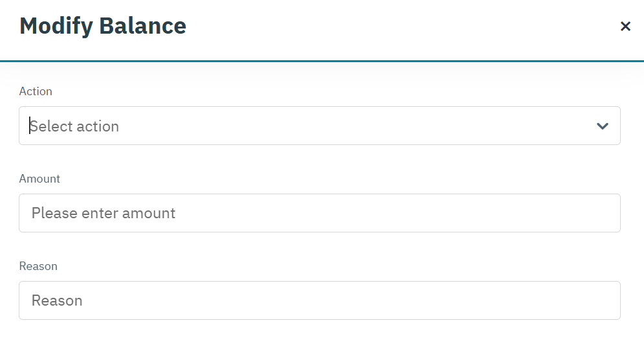Viewport: 644px width, 360px height.
Task: Click the down arrow icon in Action
Action: pos(603,126)
